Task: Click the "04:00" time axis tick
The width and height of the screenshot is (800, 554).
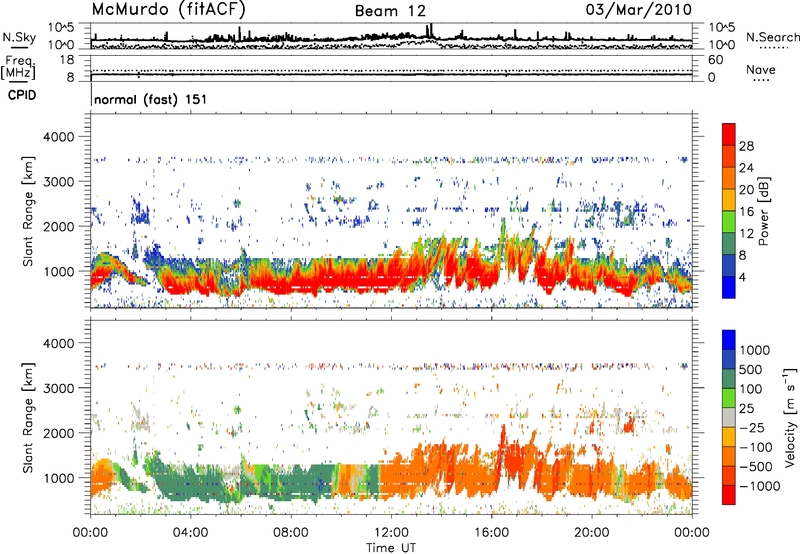Action: pyautogui.click(x=190, y=533)
